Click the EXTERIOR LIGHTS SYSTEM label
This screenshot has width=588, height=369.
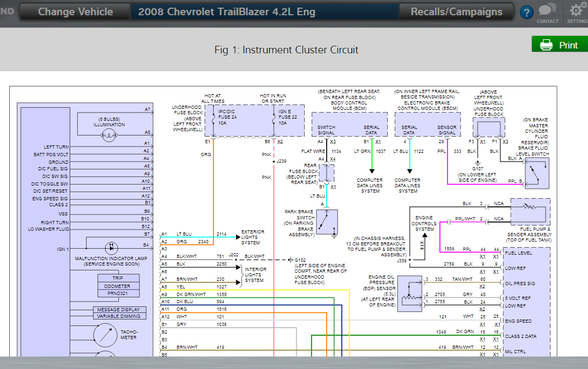click(253, 237)
